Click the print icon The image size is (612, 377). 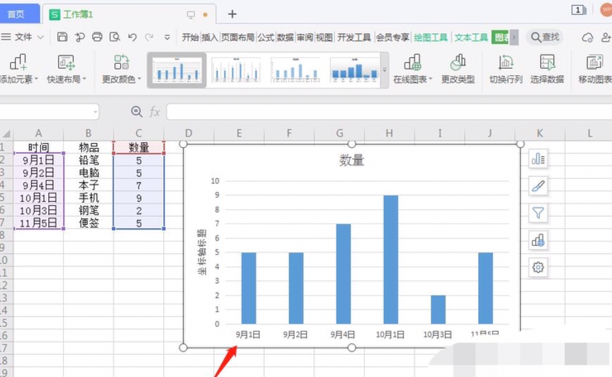[97, 37]
